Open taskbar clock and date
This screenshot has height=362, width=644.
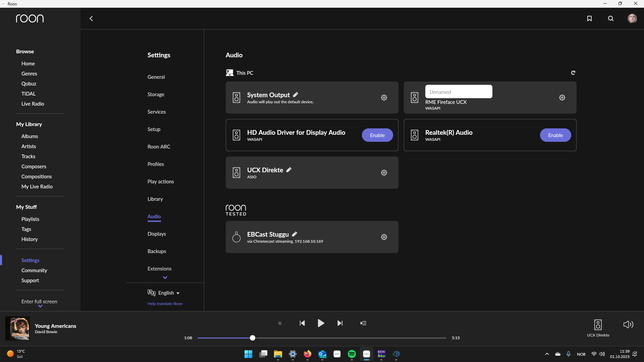point(620,354)
